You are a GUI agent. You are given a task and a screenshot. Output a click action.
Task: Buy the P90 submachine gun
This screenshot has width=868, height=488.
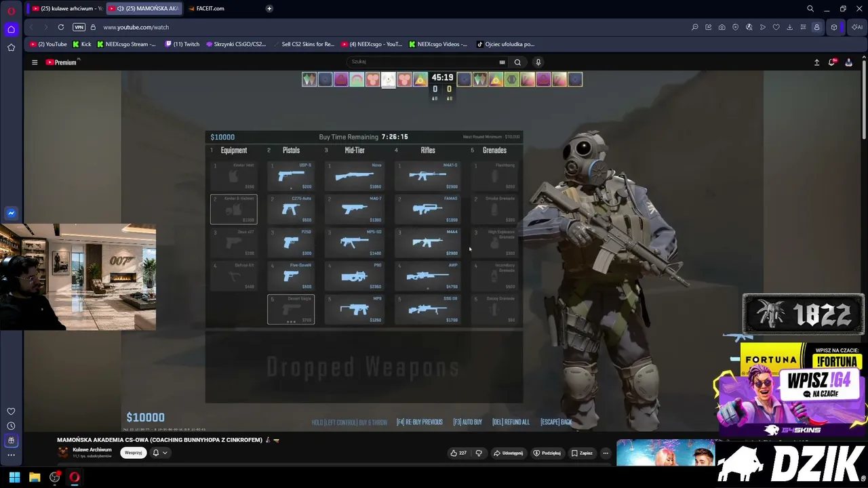354,276
